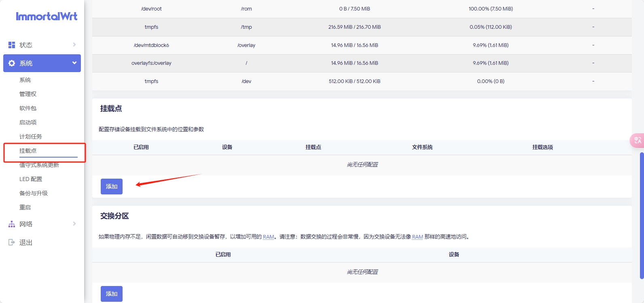Expand the 网络 menu chevron

(74, 224)
